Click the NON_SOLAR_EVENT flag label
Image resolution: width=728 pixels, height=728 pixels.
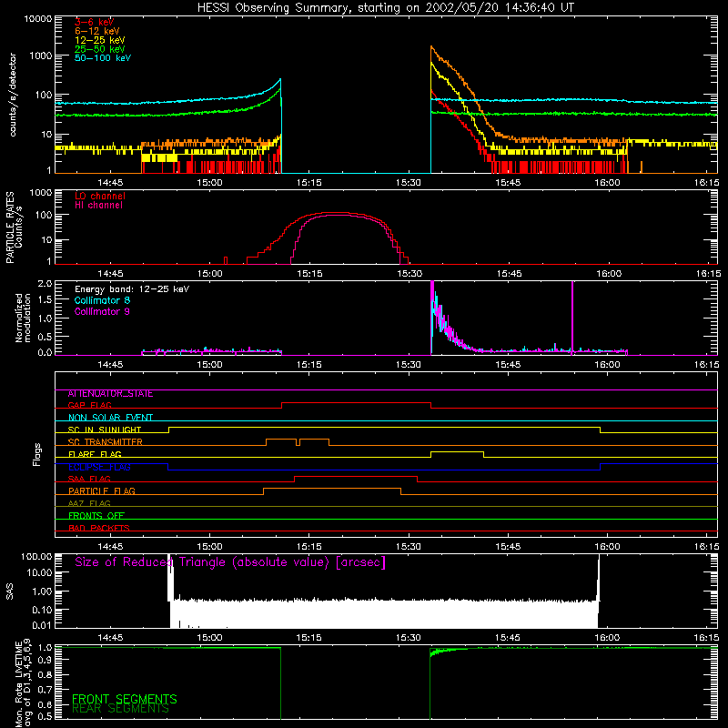tap(110, 418)
